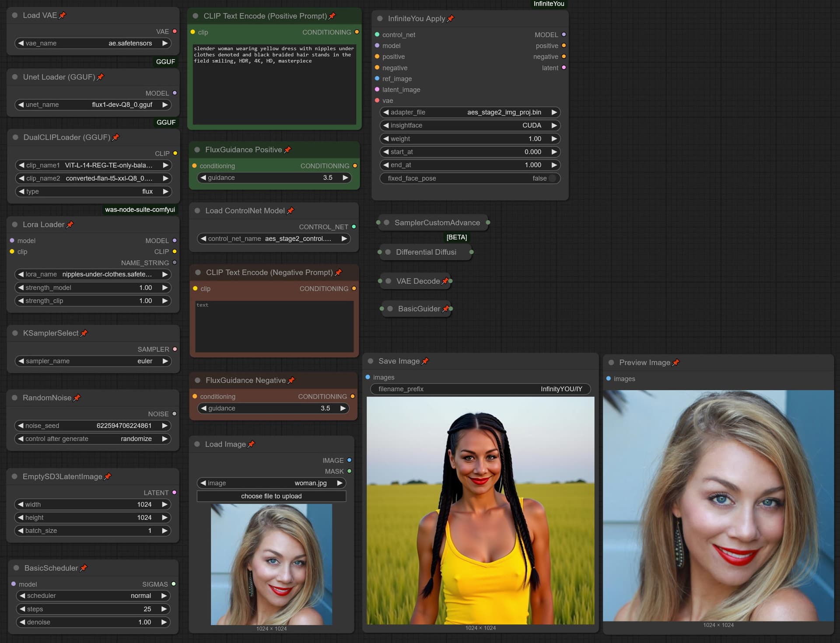Click the BasicScheduler node title
The image size is (840, 643).
click(51, 568)
